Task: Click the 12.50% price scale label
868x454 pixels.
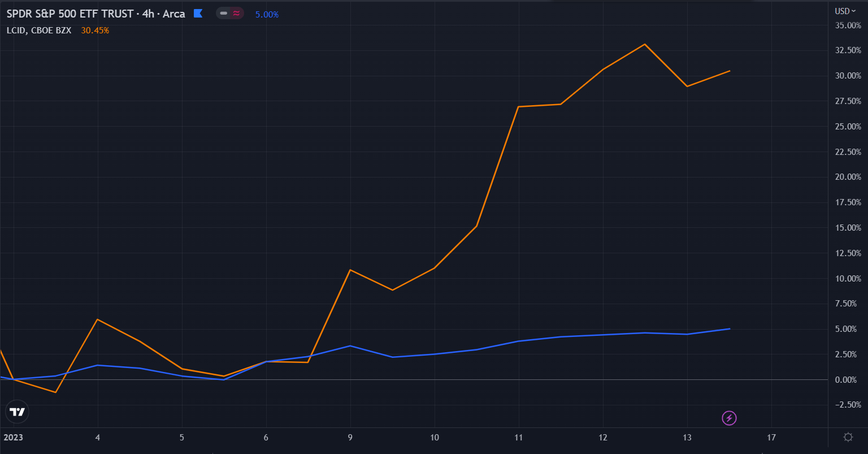Action: [x=847, y=253]
